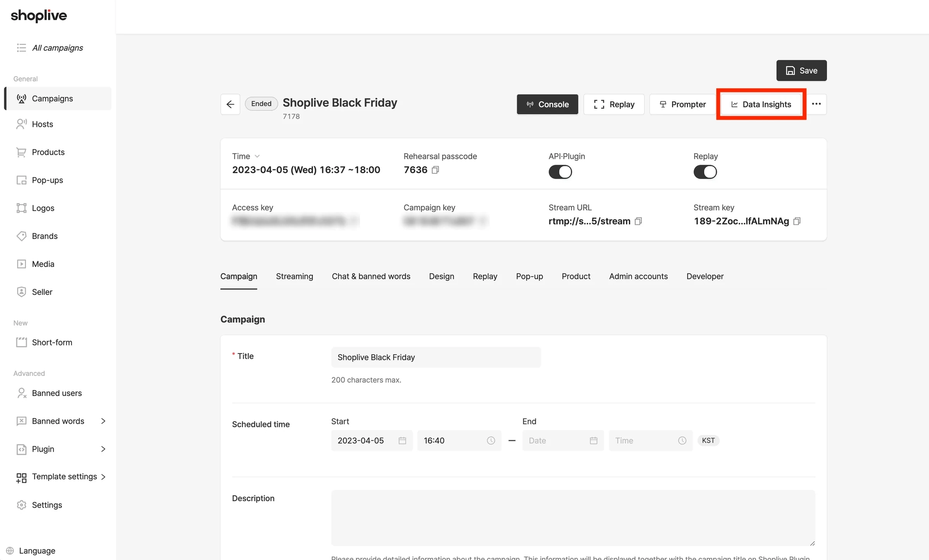
Task: Click the Save button
Action: coord(801,70)
